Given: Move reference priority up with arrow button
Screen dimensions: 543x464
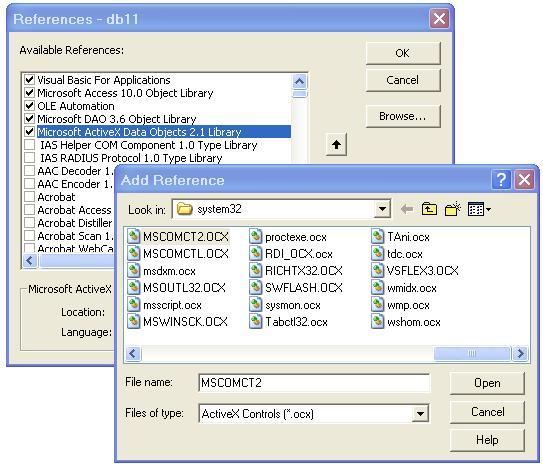Looking at the screenshot, I should pos(336,144).
